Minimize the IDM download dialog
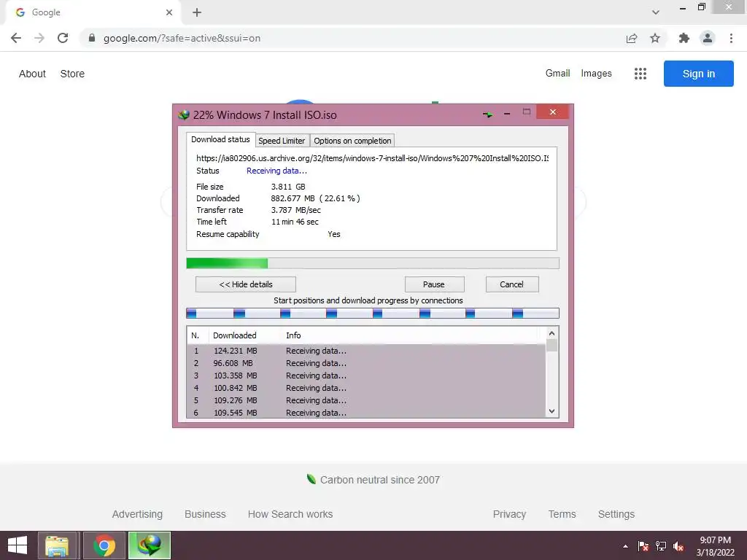This screenshot has width=747, height=560. [507, 114]
